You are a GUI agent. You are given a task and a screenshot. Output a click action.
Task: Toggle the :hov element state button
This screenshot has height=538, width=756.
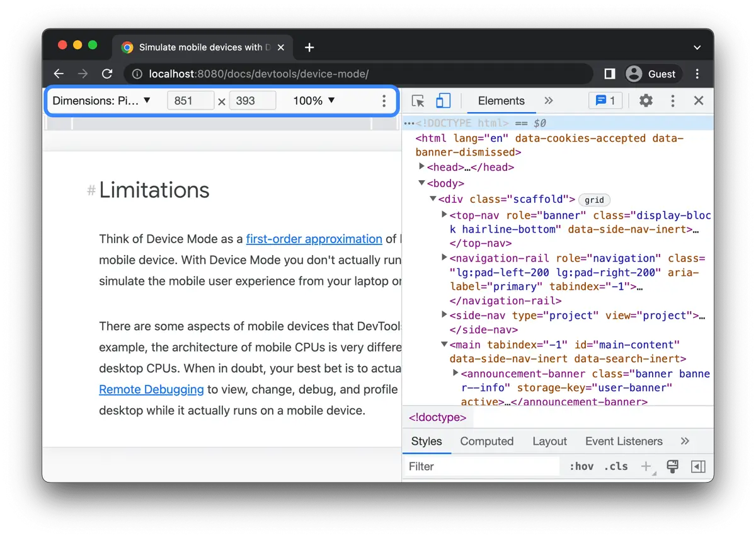(581, 466)
